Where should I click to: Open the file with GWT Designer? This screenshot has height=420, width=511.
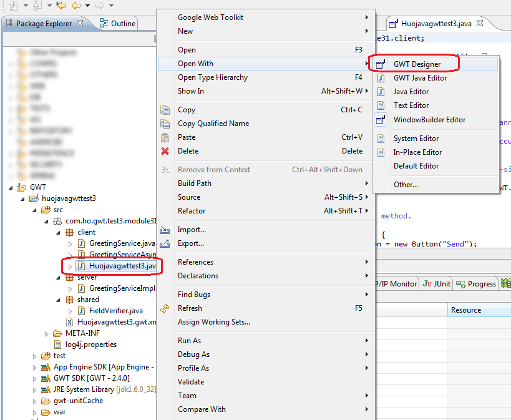pos(419,63)
